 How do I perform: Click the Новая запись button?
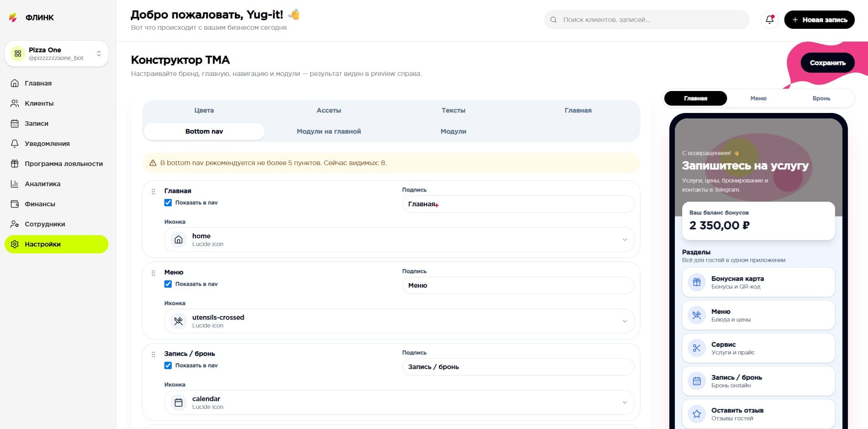pyautogui.click(x=819, y=20)
